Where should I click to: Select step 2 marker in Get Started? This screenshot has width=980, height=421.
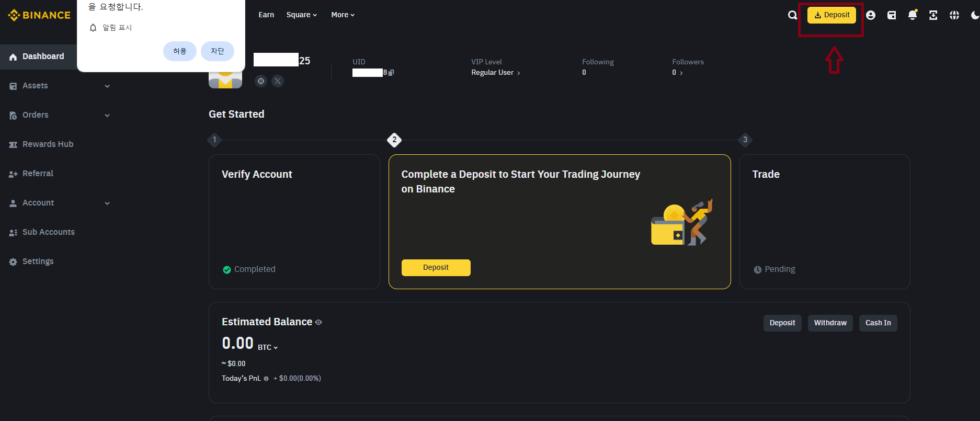[x=394, y=140]
